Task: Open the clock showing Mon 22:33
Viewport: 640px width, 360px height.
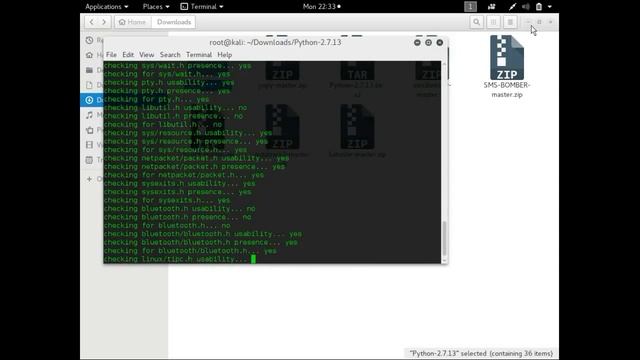Action: point(322,7)
